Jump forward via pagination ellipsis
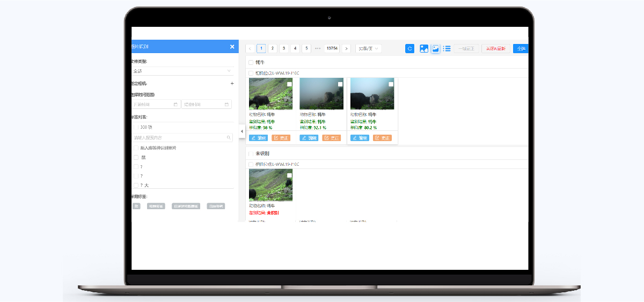 point(318,48)
